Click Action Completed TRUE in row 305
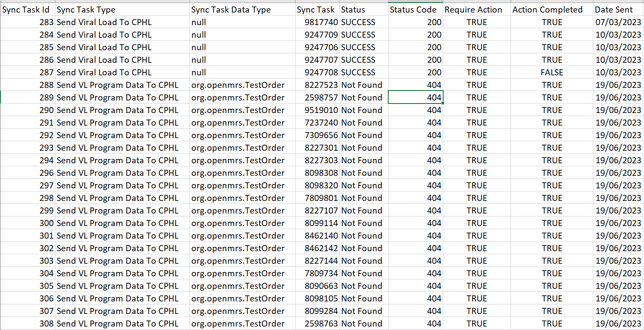 click(552, 286)
